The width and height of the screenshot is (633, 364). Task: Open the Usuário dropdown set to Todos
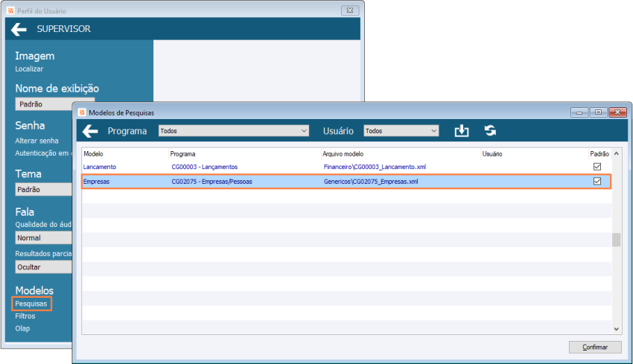(x=401, y=131)
